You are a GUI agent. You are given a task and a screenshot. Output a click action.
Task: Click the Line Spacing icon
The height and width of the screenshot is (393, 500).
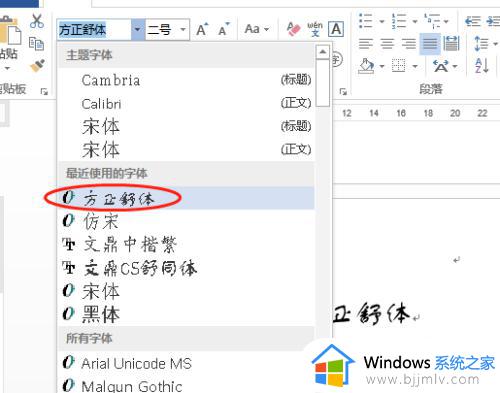[481, 44]
